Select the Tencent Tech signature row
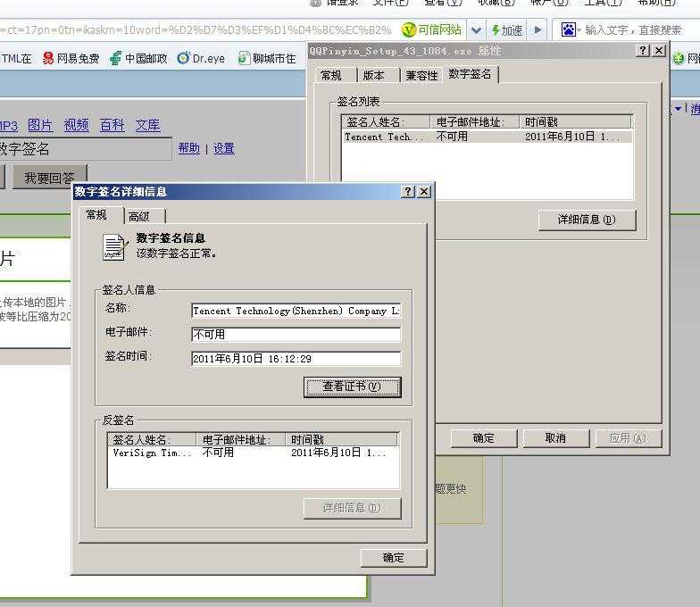This screenshot has width=700, height=607. (x=487, y=137)
